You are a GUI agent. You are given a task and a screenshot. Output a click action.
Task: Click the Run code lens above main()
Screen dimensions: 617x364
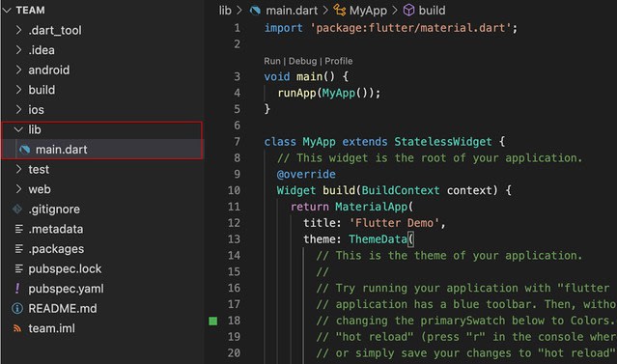272,61
